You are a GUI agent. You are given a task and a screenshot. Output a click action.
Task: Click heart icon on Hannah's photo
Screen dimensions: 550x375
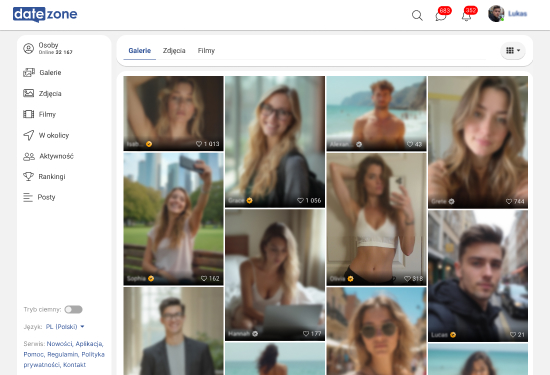[x=306, y=334]
